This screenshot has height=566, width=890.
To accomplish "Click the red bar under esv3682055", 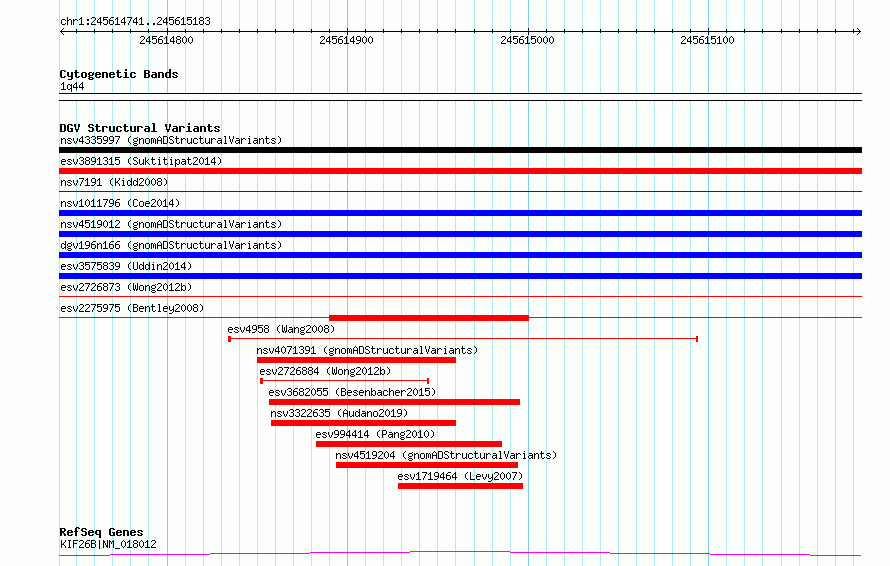I will [x=394, y=402].
